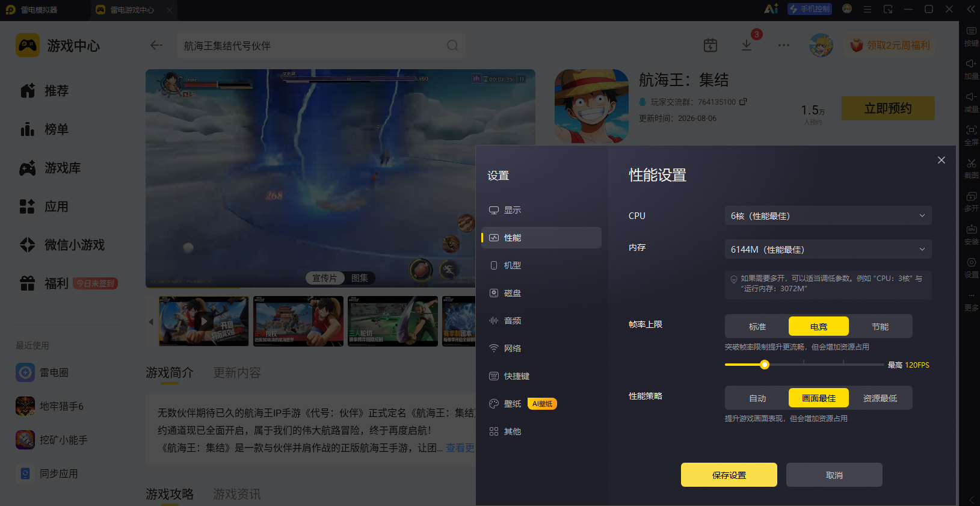Screen dimensions: 980x506
Task: Open the 查看更多 link in game intro
Action: 460,448
